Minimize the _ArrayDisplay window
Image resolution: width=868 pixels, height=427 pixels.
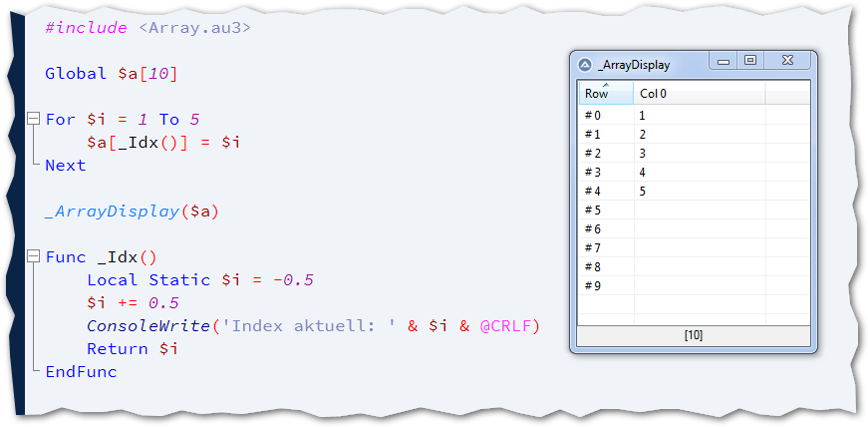723,62
